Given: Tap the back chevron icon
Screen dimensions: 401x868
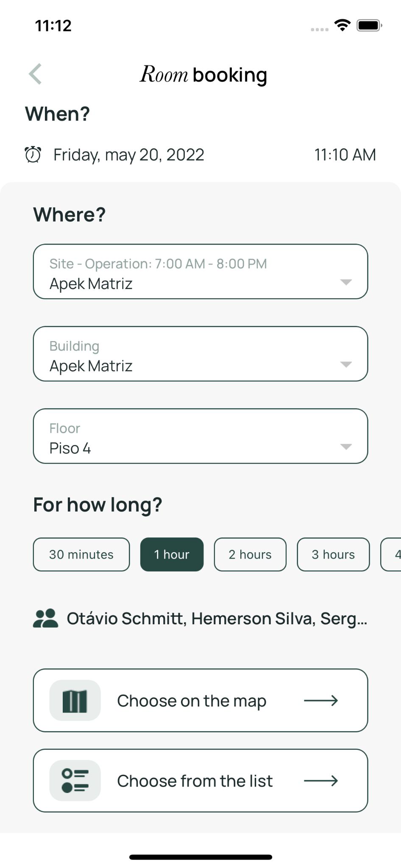Looking at the screenshot, I should point(35,74).
